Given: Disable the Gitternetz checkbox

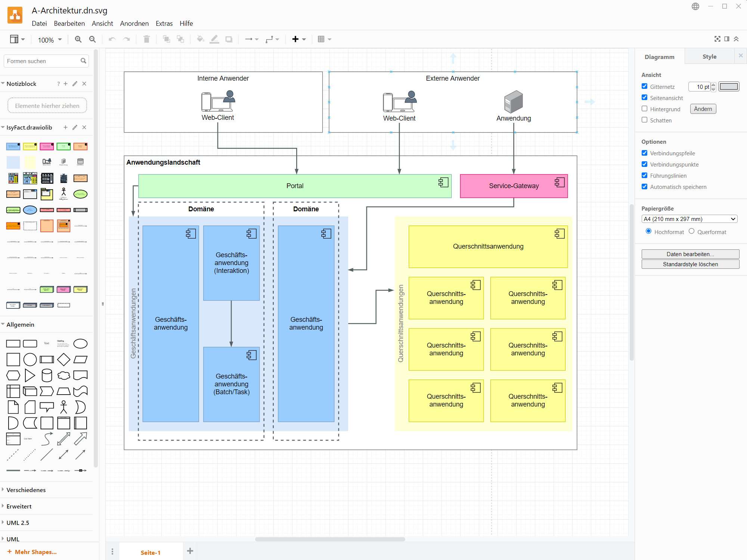Looking at the screenshot, I should click(x=644, y=86).
